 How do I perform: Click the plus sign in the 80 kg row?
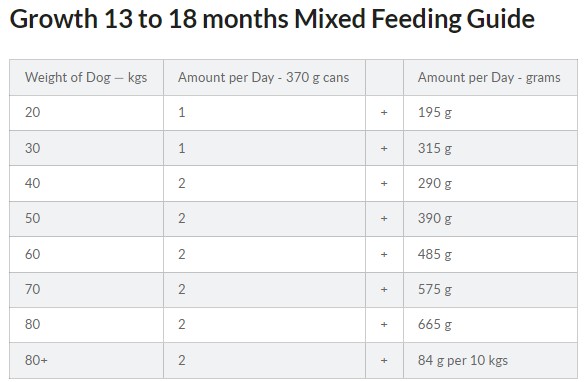[384, 324]
